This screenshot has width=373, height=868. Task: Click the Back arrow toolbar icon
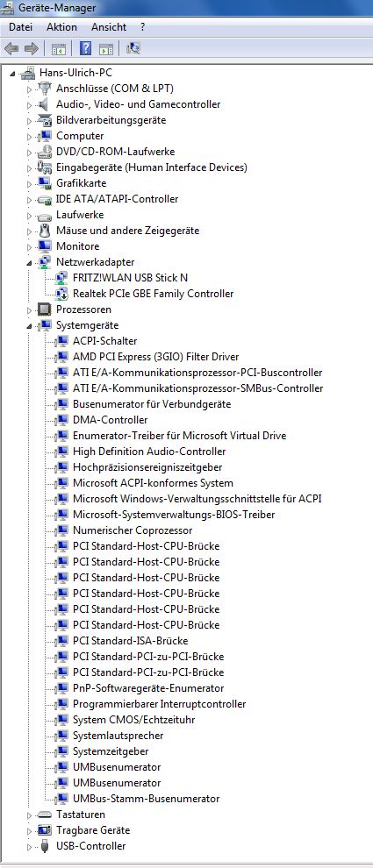coord(11,49)
